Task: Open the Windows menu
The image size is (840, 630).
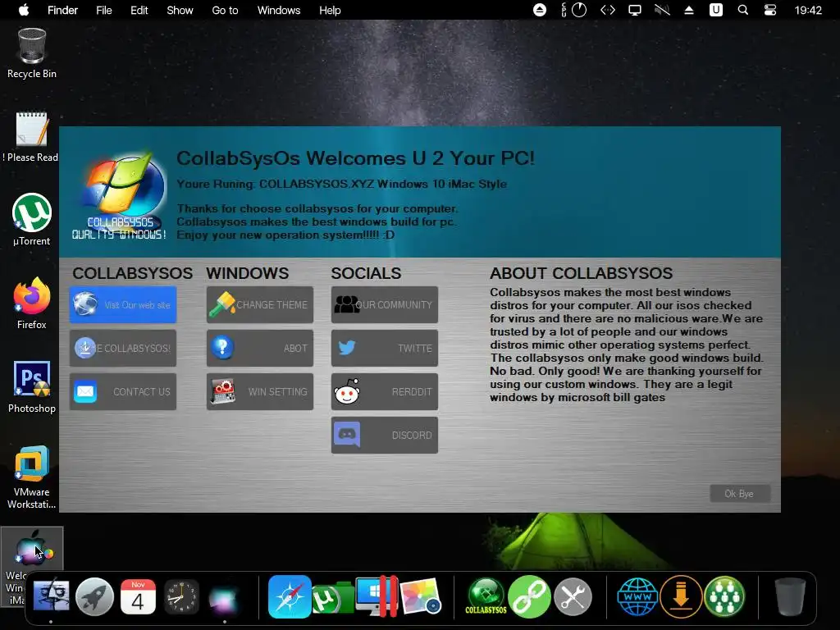Action: pyautogui.click(x=279, y=10)
